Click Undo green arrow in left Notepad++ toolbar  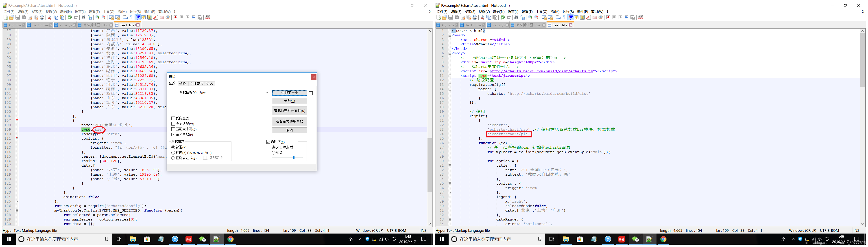(70, 17)
